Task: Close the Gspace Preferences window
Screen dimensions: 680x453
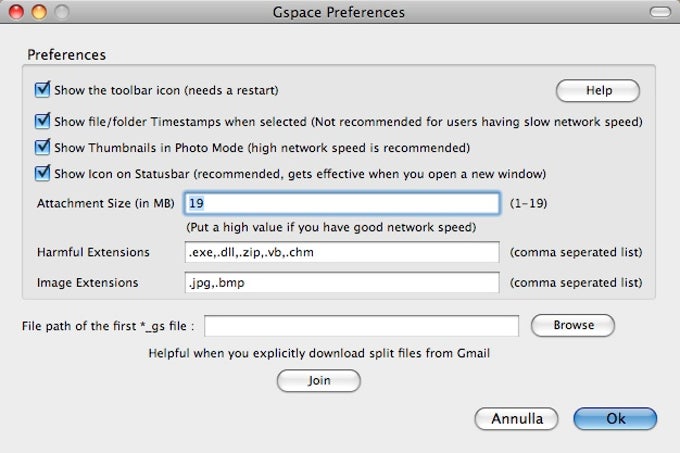Action: point(18,13)
